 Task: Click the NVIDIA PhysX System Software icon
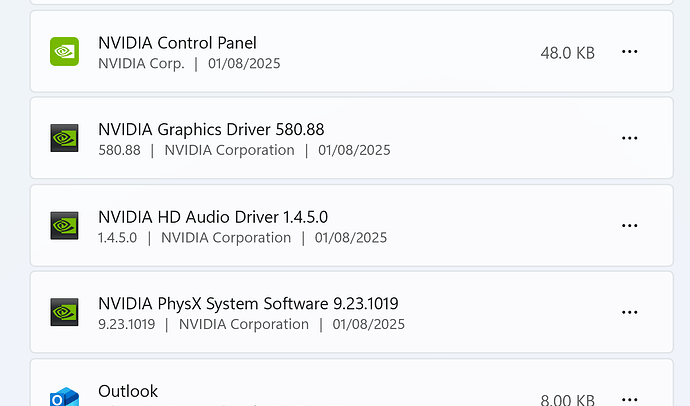(64, 312)
